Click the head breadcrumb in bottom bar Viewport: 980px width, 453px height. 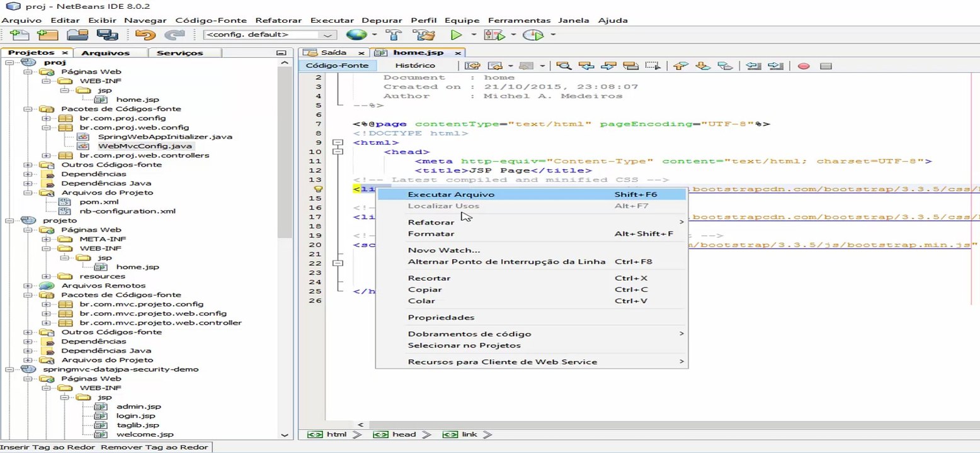(404, 434)
